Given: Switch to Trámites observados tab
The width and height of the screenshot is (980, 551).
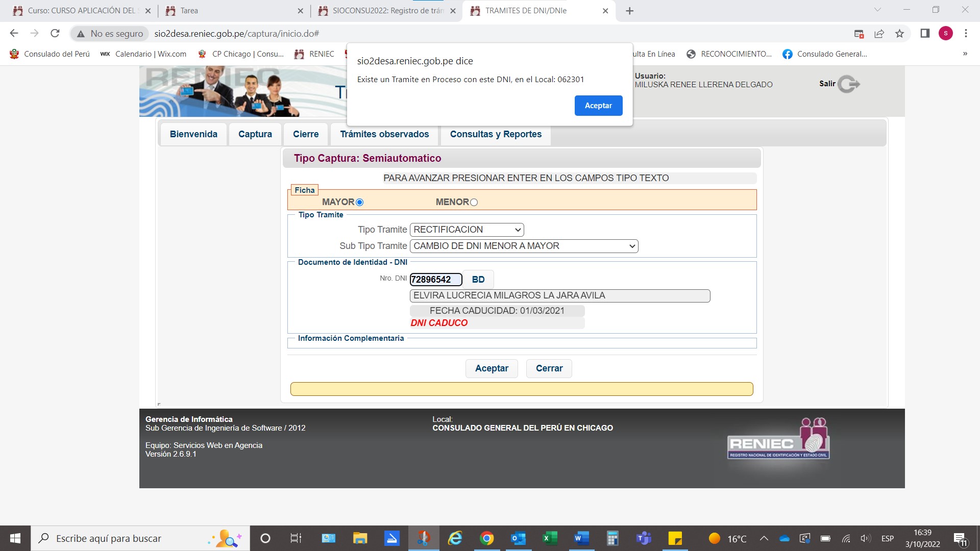Looking at the screenshot, I should 384,134.
